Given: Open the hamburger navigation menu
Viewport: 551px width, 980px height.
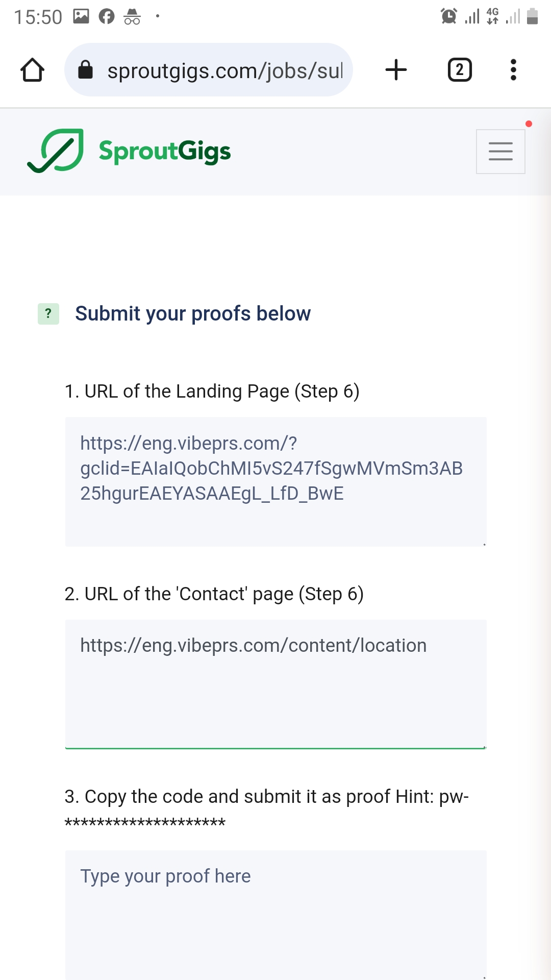Looking at the screenshot, I should (500, 151).
